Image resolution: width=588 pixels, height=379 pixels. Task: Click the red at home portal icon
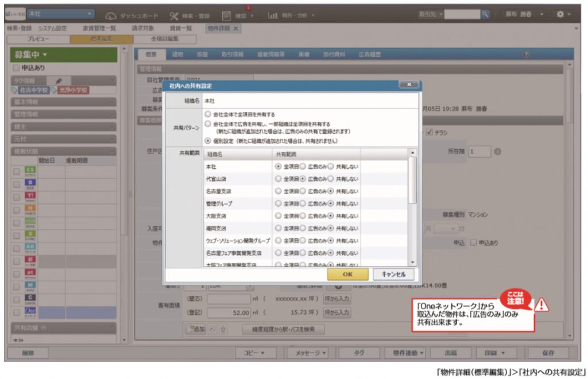click(x=30, y=274)
